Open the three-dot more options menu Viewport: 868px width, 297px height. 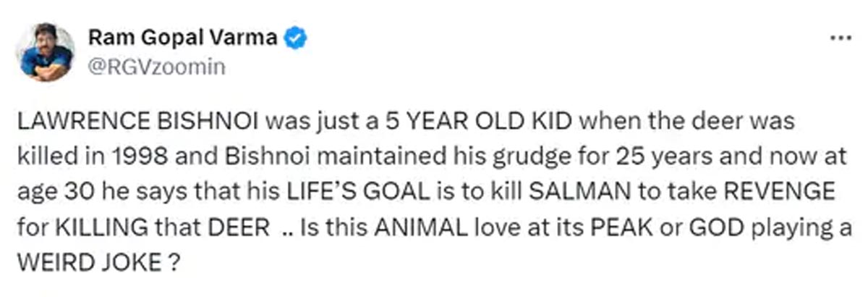point(840,38)
